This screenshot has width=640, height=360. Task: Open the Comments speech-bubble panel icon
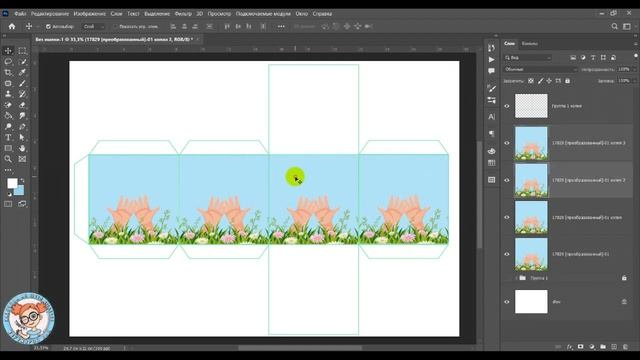pyautogui.click(x=491, y=71)
